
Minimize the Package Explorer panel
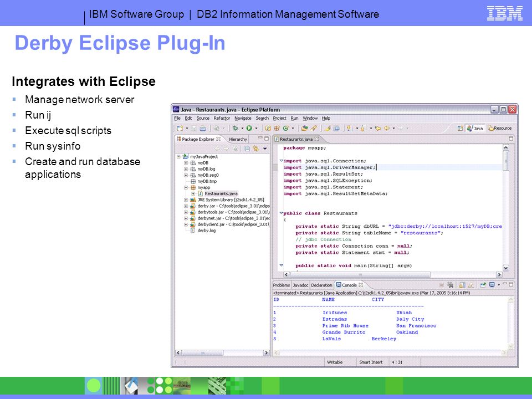(260, 137)
